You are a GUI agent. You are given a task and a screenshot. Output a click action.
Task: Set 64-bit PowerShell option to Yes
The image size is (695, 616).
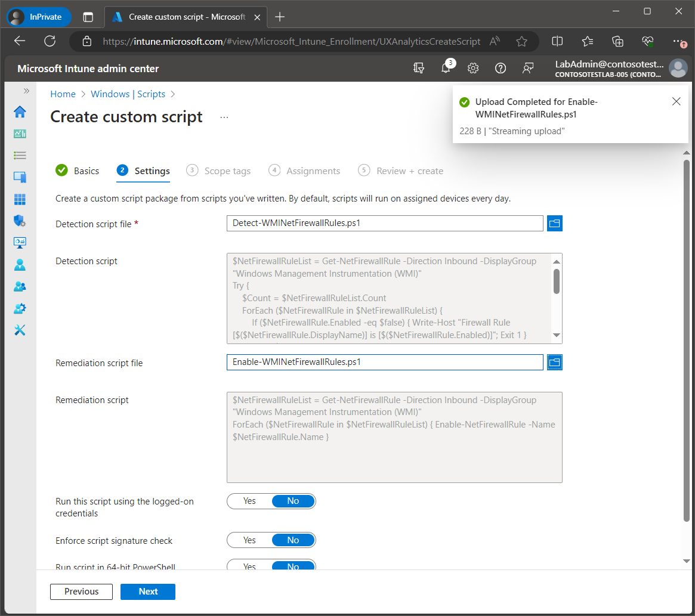coord(249,566)
